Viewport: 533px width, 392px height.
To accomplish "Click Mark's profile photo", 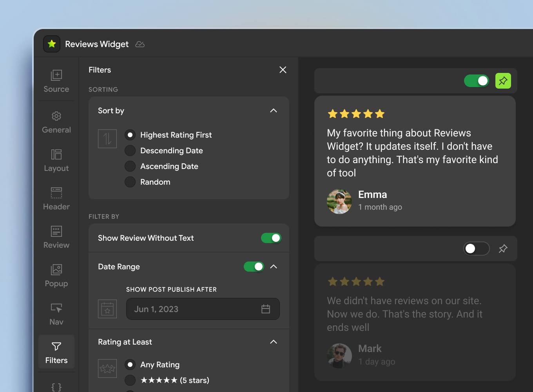I will click(339, 356).
